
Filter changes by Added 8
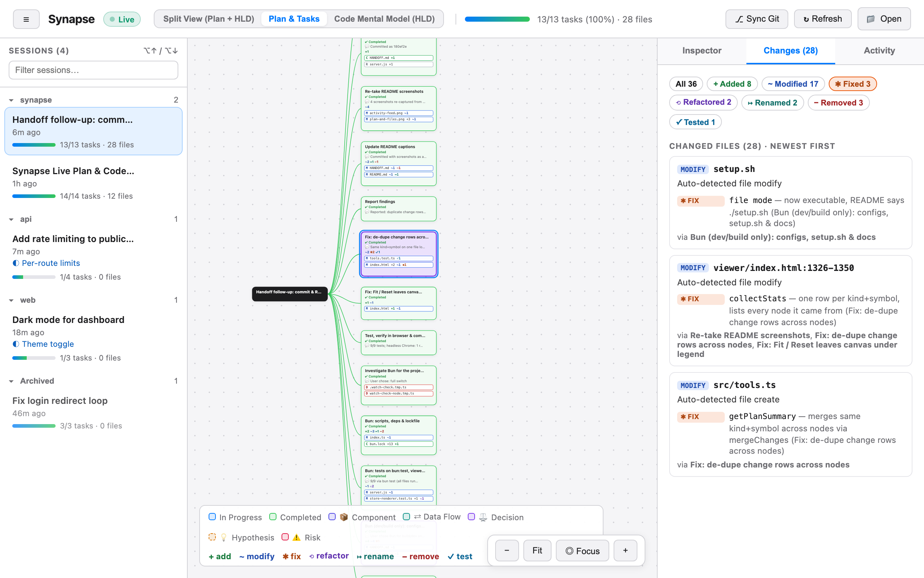click(x=732, y=84)
